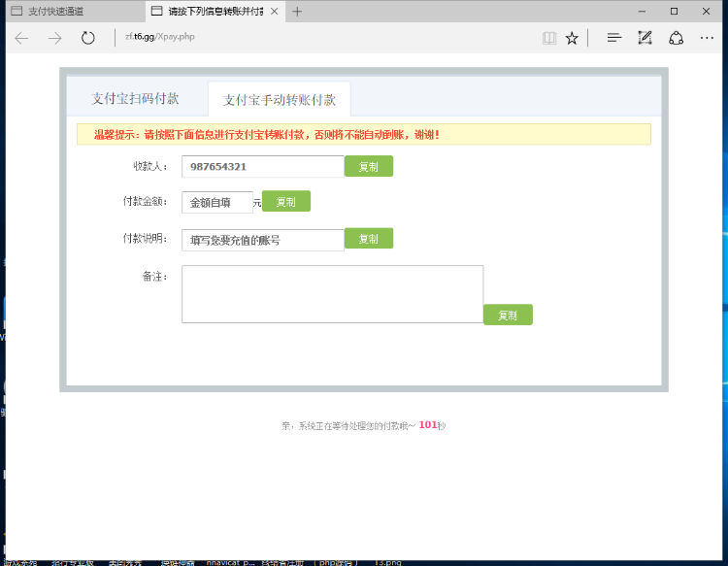Refresh the payment page

[x=87, y=38]
